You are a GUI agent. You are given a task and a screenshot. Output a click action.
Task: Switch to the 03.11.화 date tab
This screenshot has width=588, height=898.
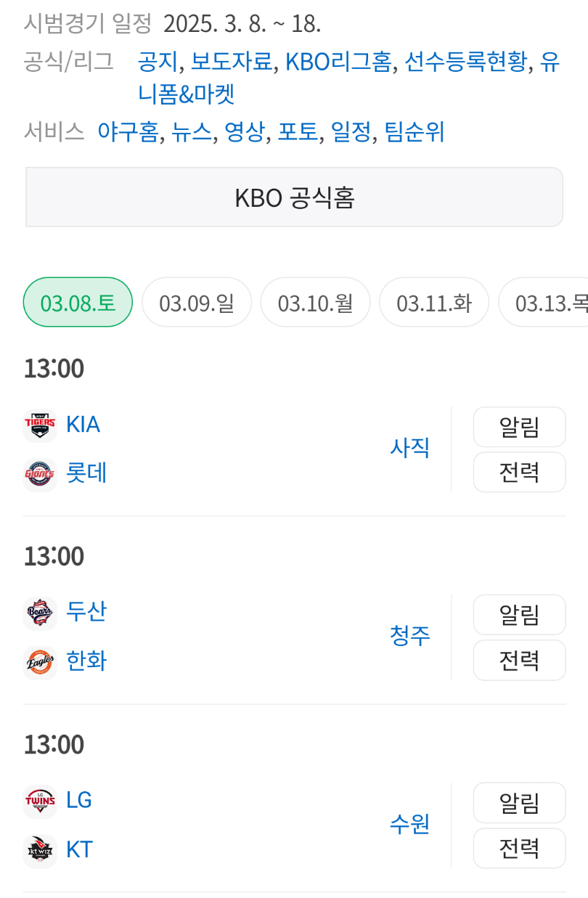coord(434,302)
